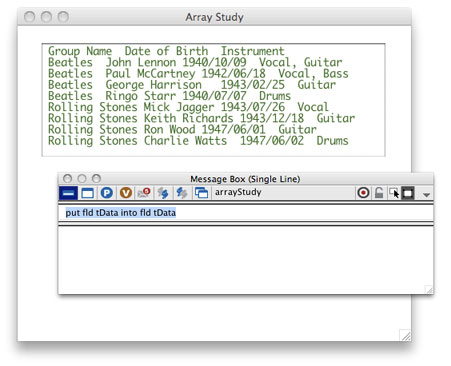The image size is (451, 366).
Task: Zoom the Message Box window
Action: pyautogui.click(x=96, y=179)
